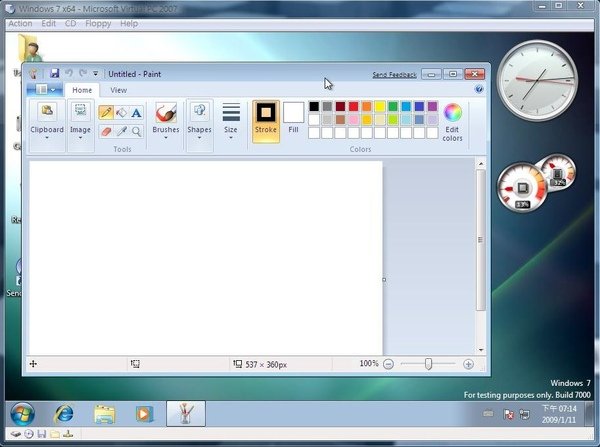600x447 pixels.
Task: Expand the Brushes dropdown arrow
Action: click(166, 138)
